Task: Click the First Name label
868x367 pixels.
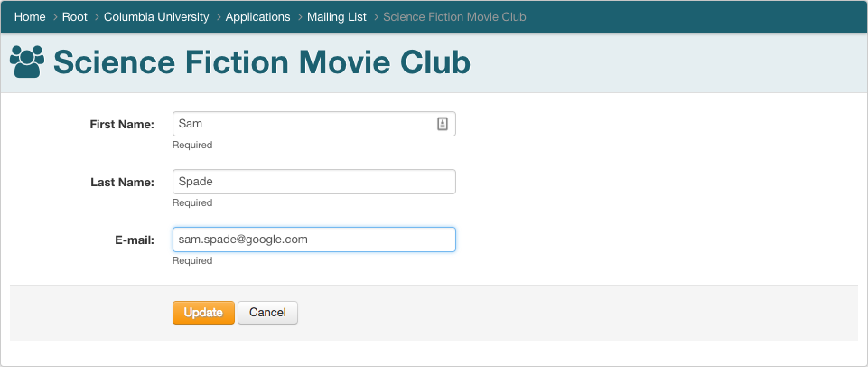Action: click(122, 125)
